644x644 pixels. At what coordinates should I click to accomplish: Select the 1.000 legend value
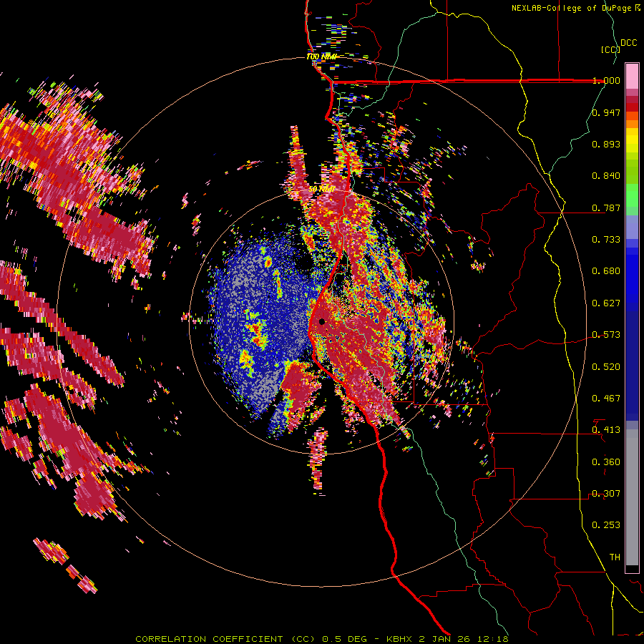(606, 80)
